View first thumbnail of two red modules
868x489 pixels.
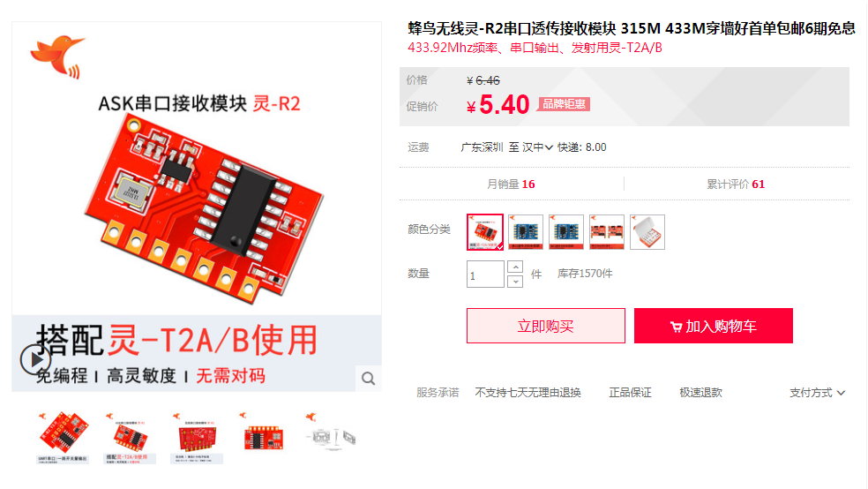(x=63, y=438)
